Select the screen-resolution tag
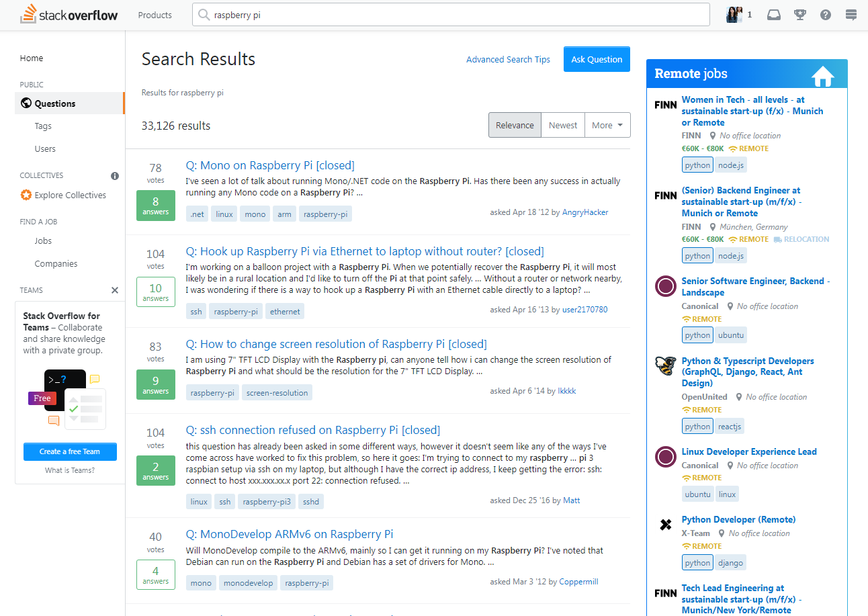The width and height of the screenshot is (868, 616). click(277, 393)
